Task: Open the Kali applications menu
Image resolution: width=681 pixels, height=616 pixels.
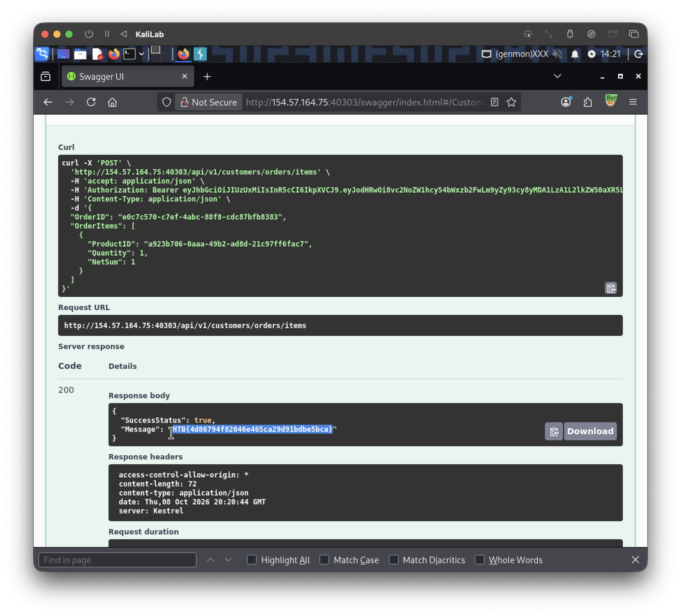Action: (42, 54)
